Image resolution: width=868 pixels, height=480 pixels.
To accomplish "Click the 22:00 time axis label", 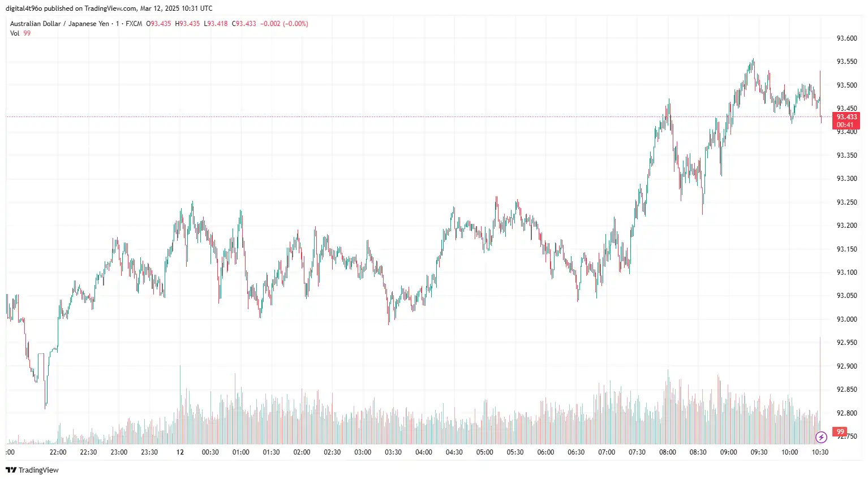I will click(x=58, y=452).
